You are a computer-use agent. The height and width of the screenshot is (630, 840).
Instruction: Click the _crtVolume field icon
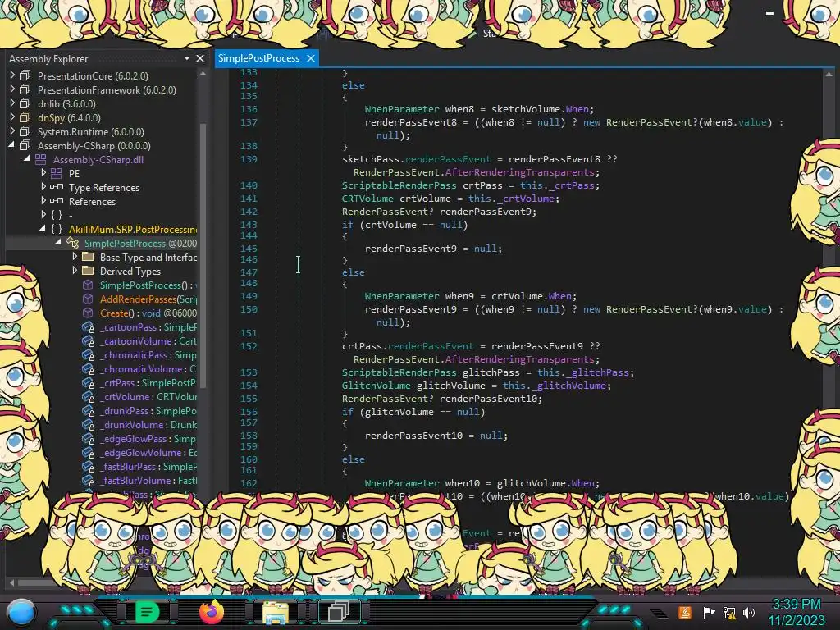point(88,396)
